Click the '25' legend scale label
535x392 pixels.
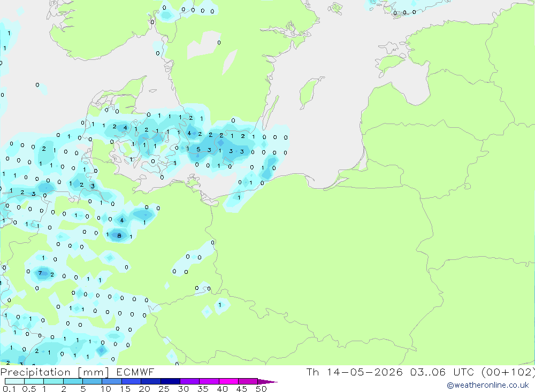point(164,389)
